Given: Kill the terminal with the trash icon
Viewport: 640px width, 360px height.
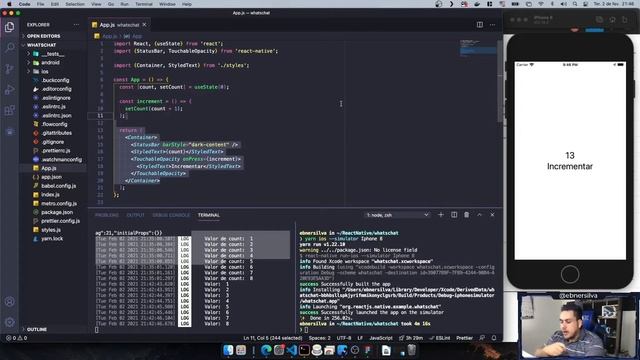Looking at the screenshot, I should [467, 215].
